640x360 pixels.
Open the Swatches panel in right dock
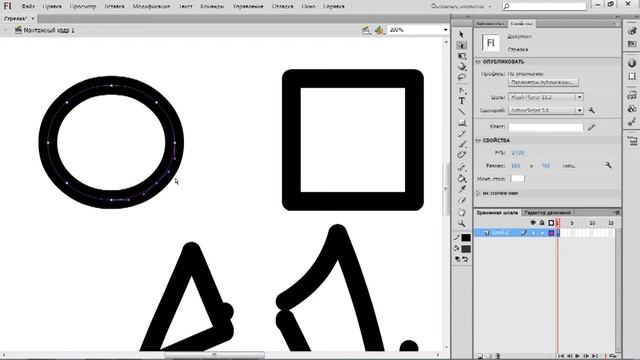coord(632,44)
